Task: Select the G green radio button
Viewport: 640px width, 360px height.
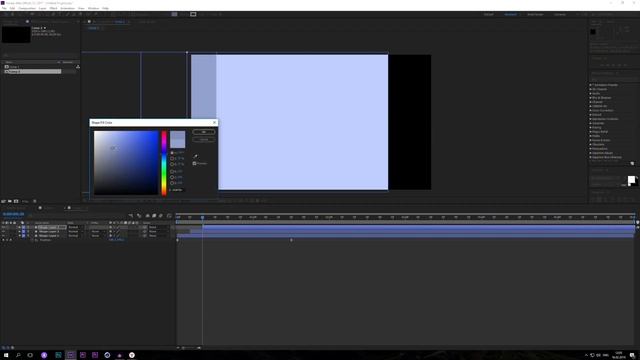Action: [x=172, y=177]
